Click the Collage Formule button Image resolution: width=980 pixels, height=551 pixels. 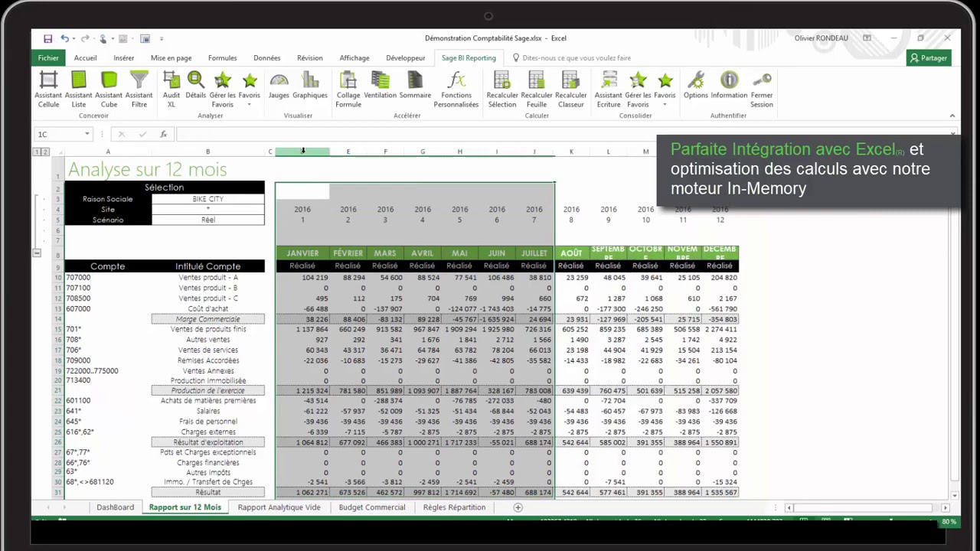point(348,89)
